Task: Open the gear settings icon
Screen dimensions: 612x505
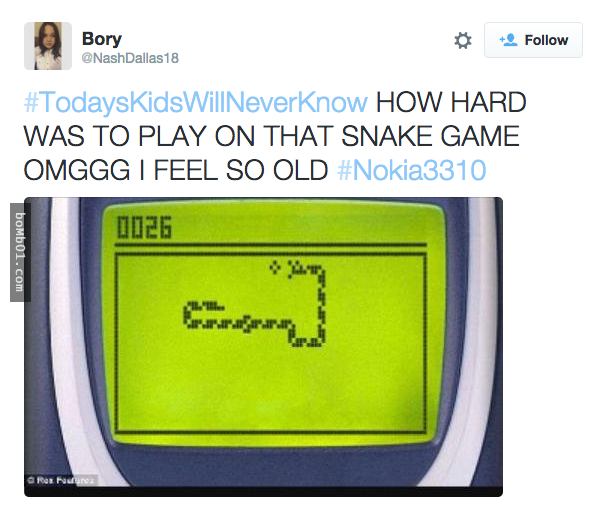Action: tap(463, 40)
